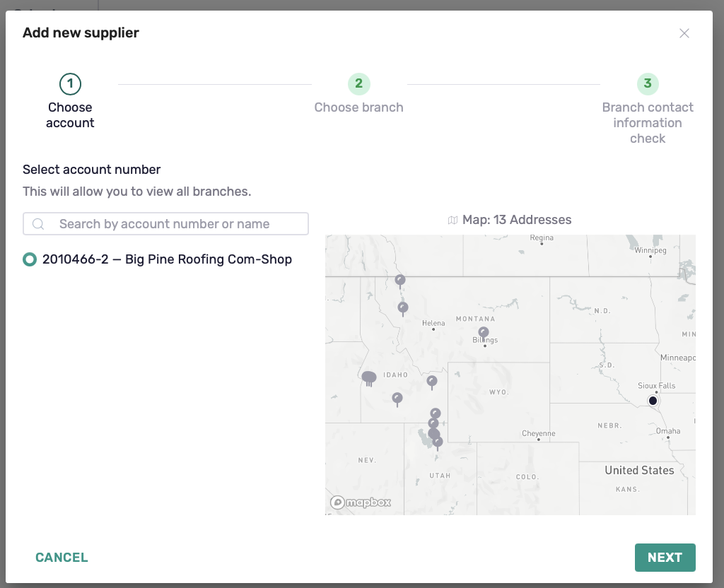The width and height of the screenshot is (724, 588).
Task: Click the 'United States' map label
Action: click(x=639, y=470)
